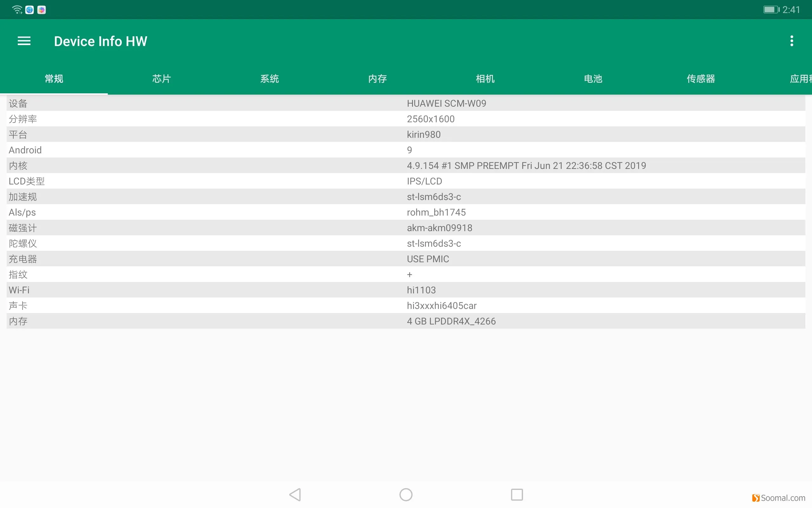
Task: Tap the Als/ps row label
Action: (22, 212)
